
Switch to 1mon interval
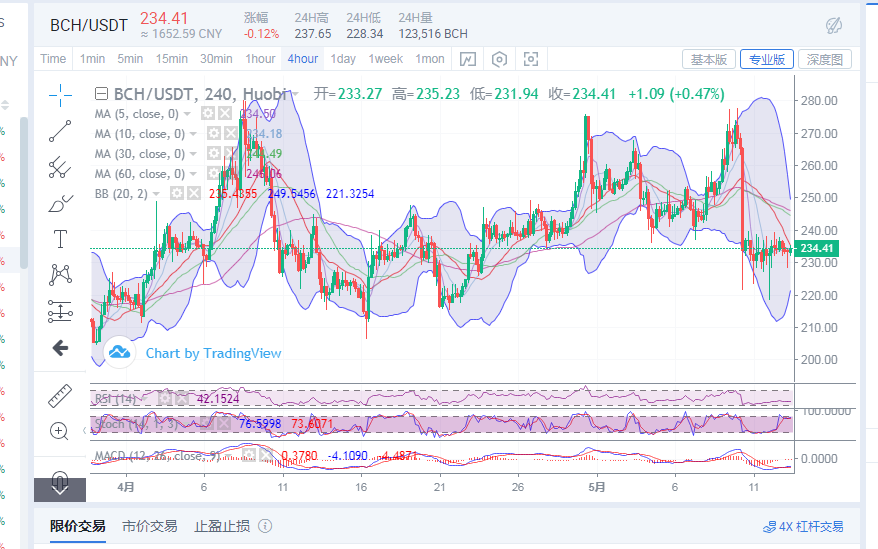pyautogui.click(x=429, y=59)
